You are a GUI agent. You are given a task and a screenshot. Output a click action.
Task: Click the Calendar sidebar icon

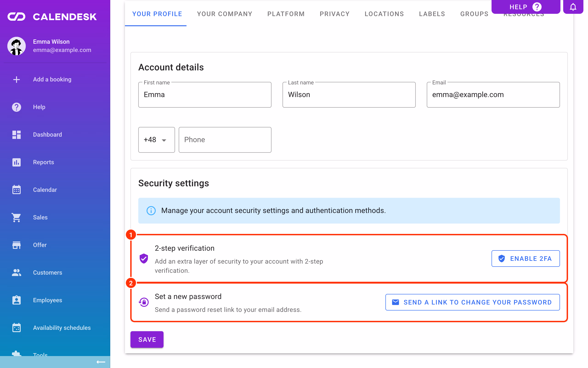point(16,190)
